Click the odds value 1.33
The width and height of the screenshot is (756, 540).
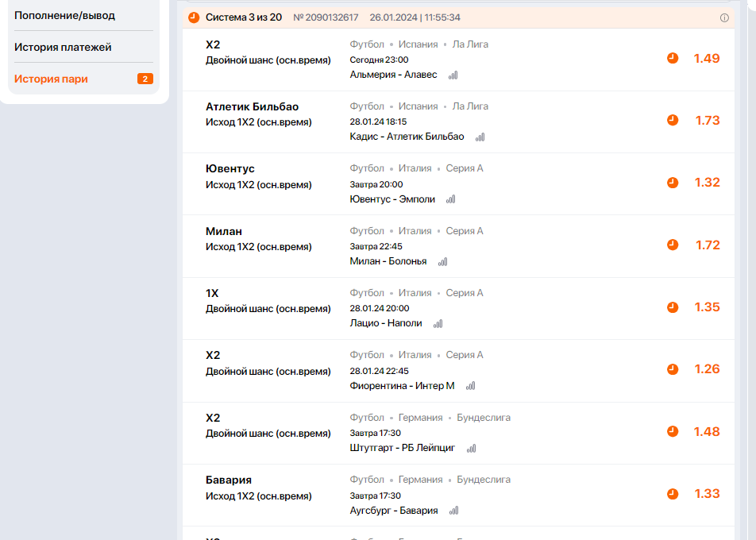[x=707, y=493]
